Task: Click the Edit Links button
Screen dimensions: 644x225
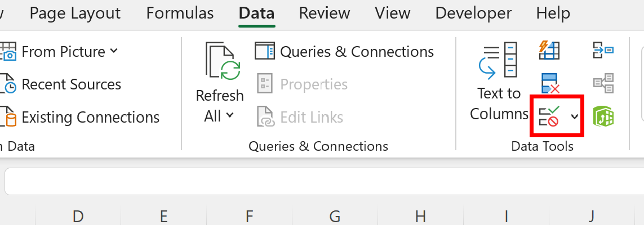Action: [300, 117]
